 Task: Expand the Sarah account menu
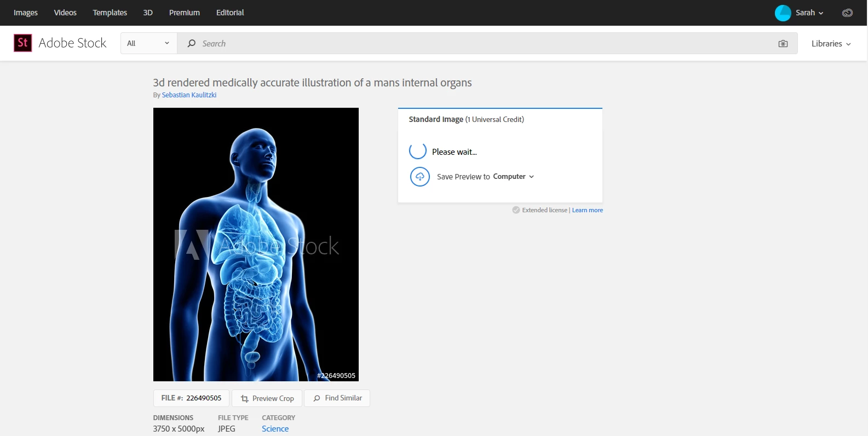tap(809, 13)
